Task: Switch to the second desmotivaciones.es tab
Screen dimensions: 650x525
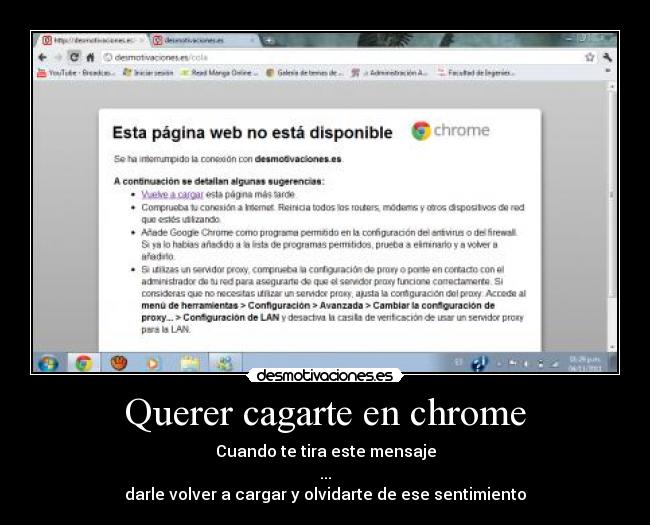Action: click(x=204, y=40)
